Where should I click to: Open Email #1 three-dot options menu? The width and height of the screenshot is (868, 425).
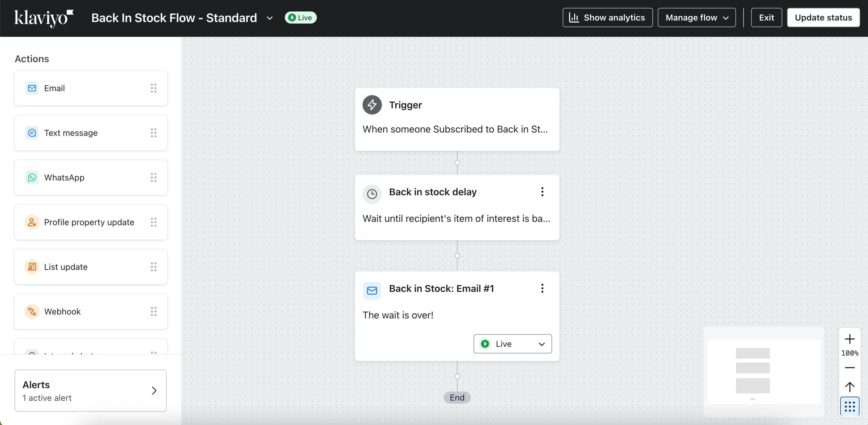[542, 288]
